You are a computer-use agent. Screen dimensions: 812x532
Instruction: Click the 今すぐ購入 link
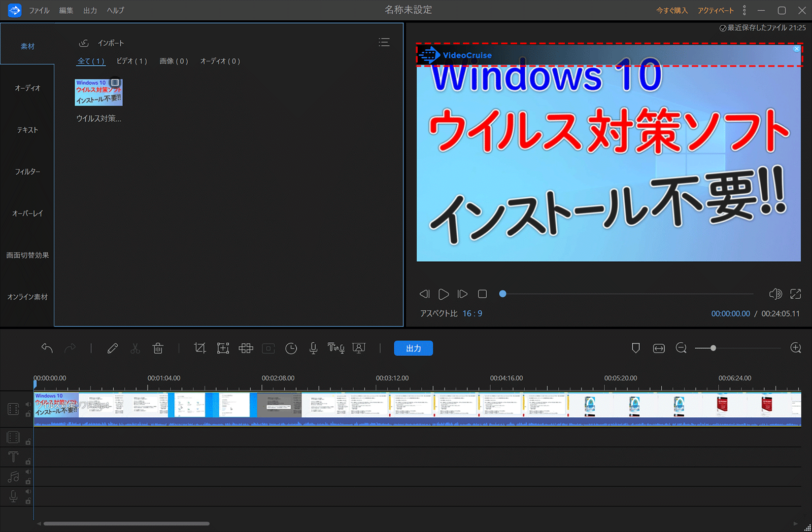click(671, 10)
